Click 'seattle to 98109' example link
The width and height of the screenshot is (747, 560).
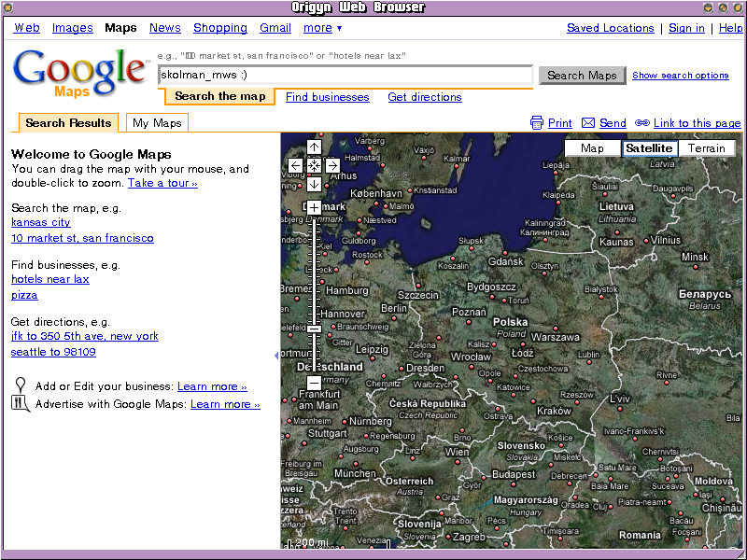tap(53, 352)
